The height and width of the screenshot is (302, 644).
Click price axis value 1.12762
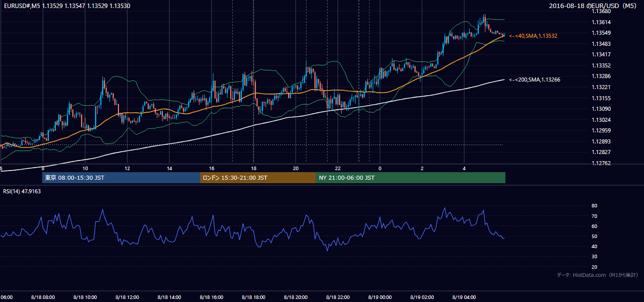click(601, 163)
